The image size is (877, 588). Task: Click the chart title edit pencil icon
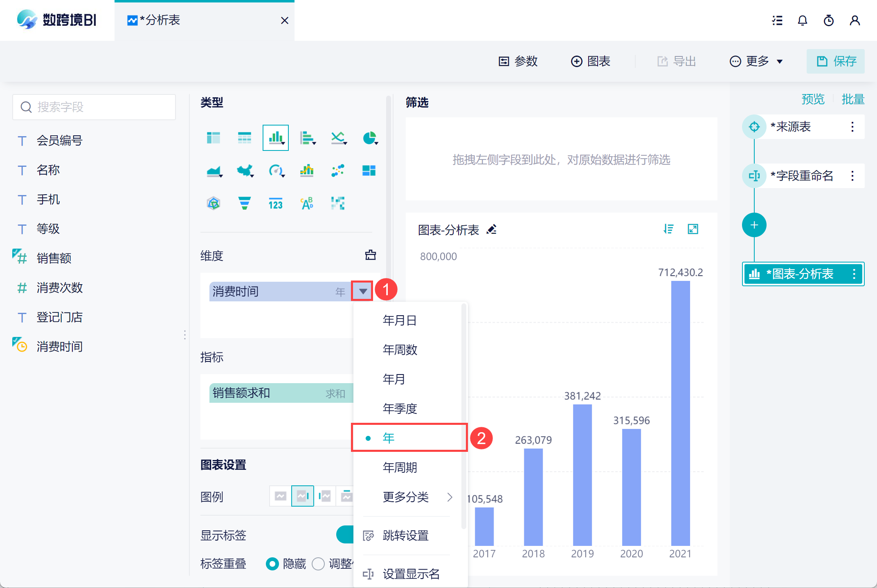(492, 229)
